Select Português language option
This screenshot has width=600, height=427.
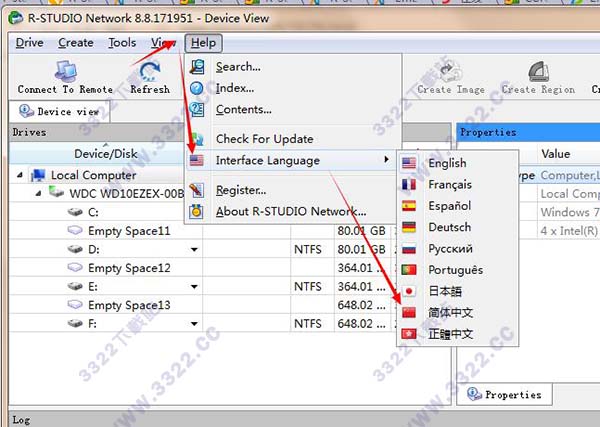click(458, 270)
